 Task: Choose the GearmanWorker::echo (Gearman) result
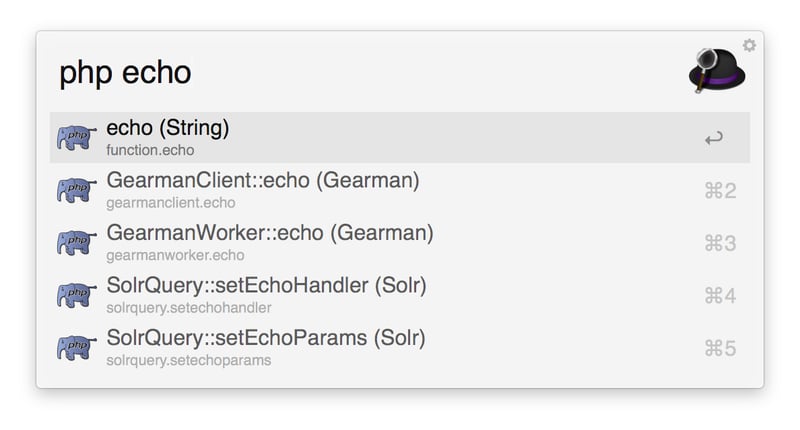coord(269,233)
